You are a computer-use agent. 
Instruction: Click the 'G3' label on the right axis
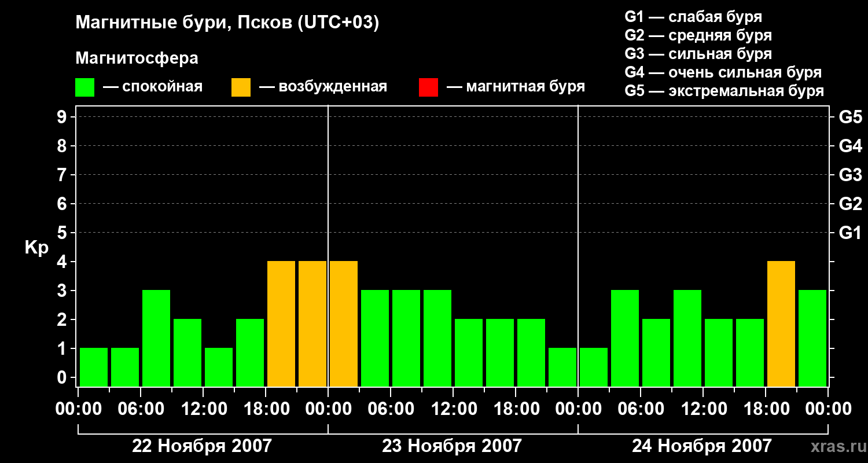coord(850,175)
